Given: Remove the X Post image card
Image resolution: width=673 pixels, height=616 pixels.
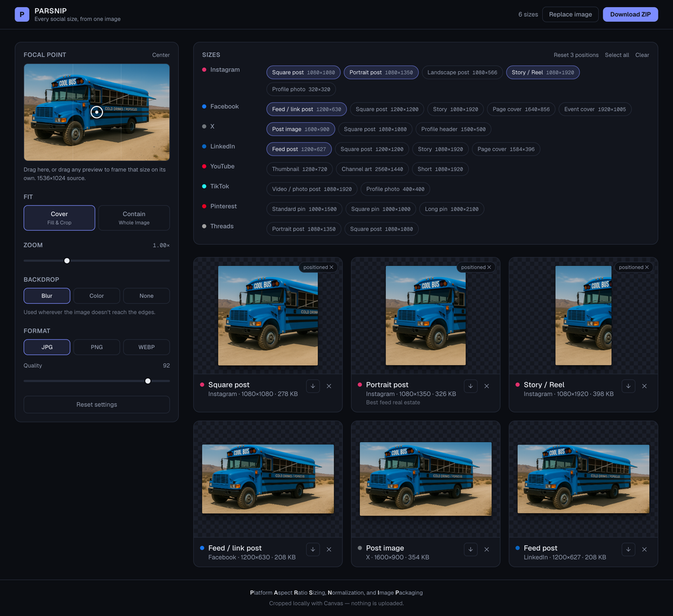Looking at the screenshot, I should (487, 550).
